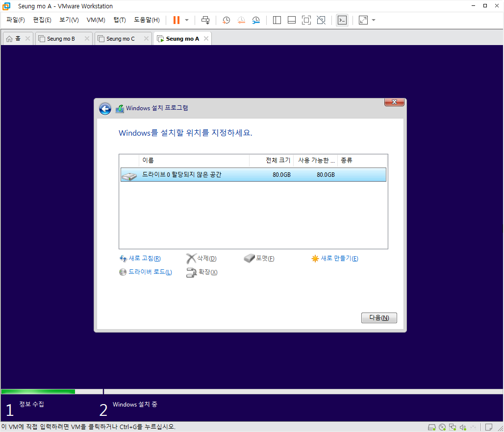Toggle the library sidebar panel
This screenshot has height=432, width=504.
coord(277,20)
